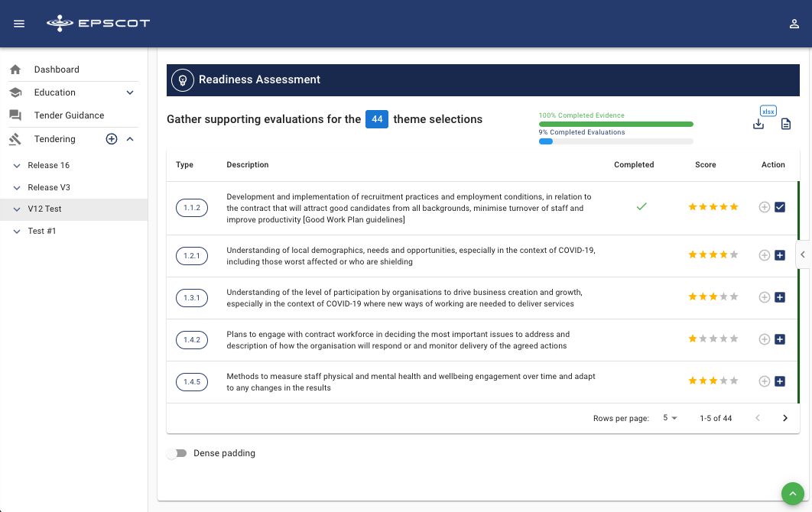Click the Score column header
This screenshot has height=512, width=812.
705,164
